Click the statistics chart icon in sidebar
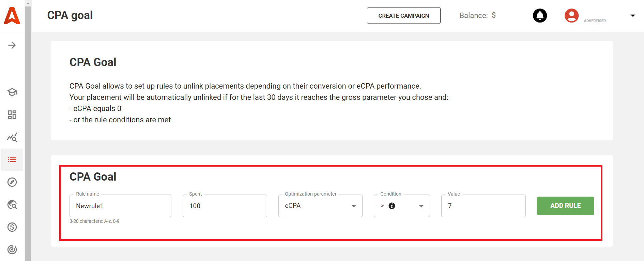 tap(12, 137)
